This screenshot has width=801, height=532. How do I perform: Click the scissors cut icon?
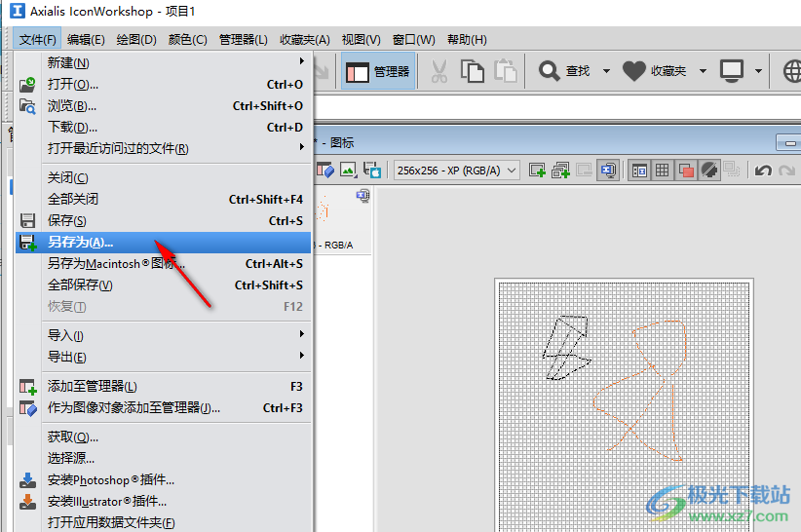439,71
